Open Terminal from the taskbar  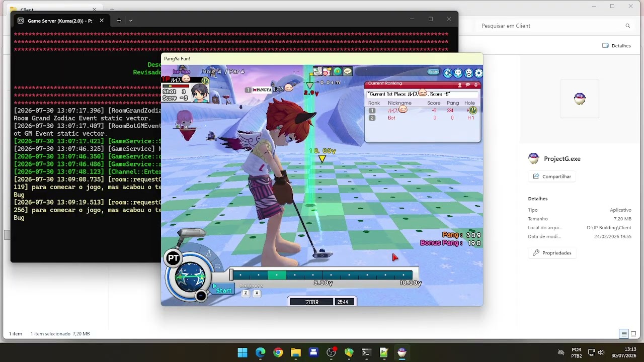(366, 352)
